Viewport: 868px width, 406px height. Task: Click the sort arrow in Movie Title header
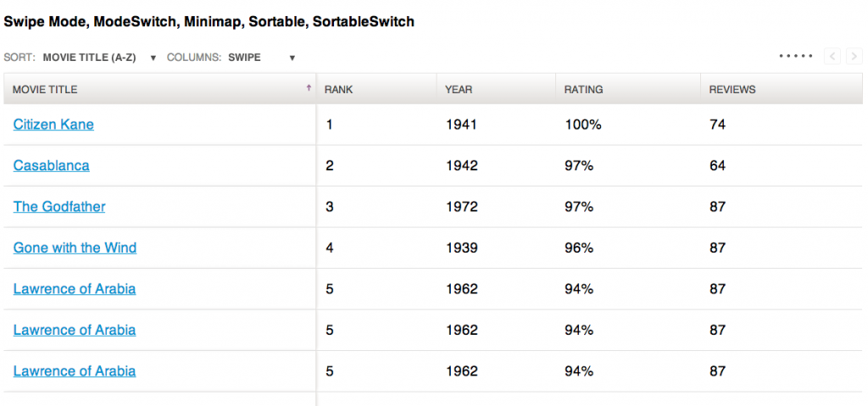point(309,87)
